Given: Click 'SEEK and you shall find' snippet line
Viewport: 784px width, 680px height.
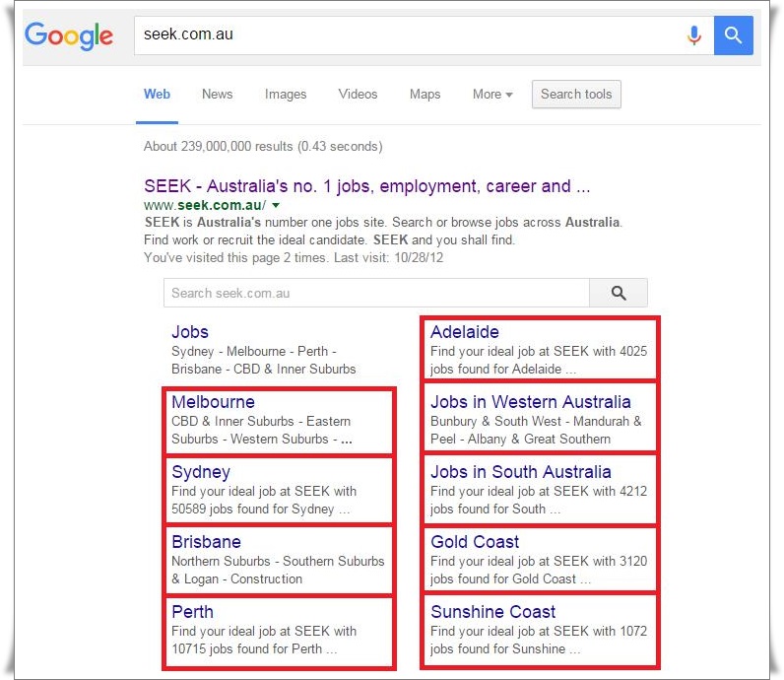Looking at the screenshot, I should coord(444,240).
